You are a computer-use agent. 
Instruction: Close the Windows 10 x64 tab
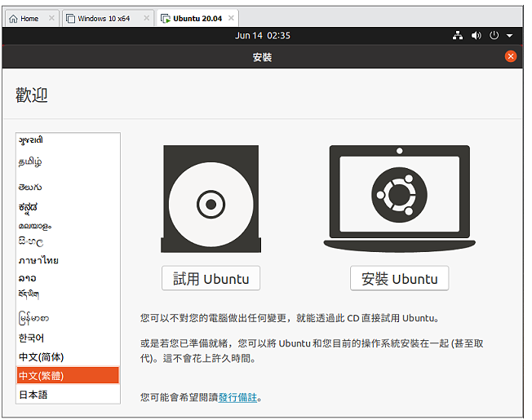coord(146,18)
